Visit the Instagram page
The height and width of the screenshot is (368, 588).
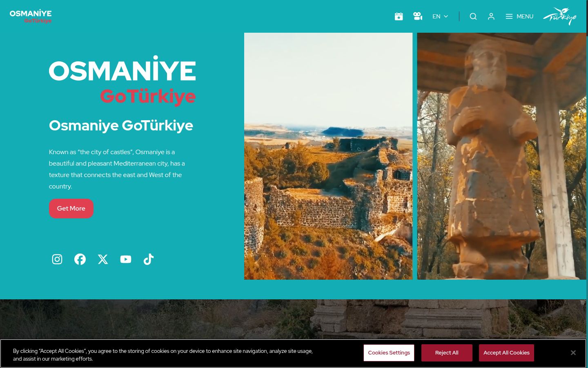point(57,259)
